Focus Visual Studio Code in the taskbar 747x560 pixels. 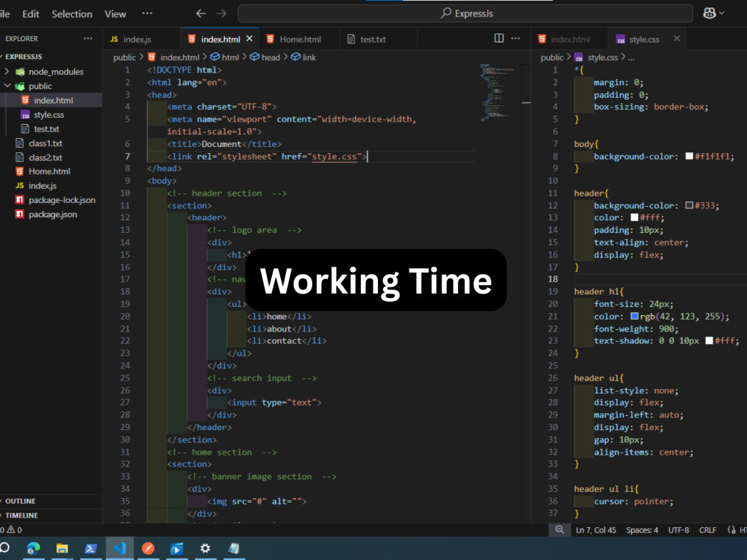coord(119,548)
